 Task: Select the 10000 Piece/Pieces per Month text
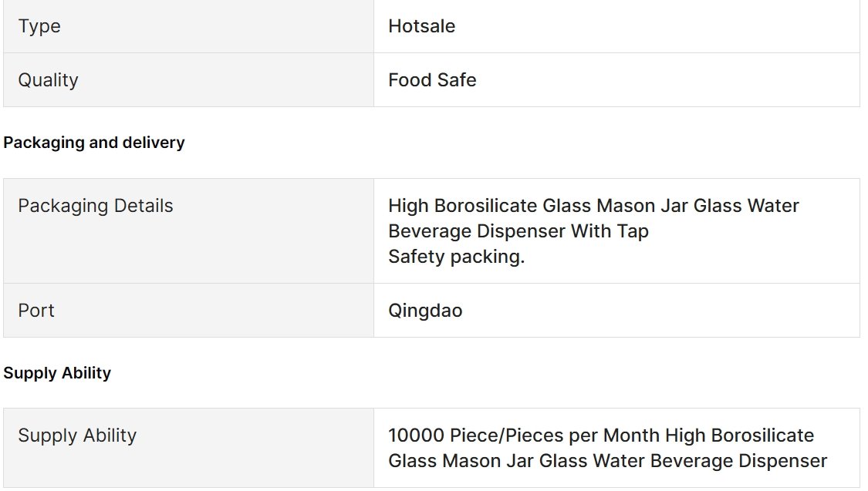524,436
